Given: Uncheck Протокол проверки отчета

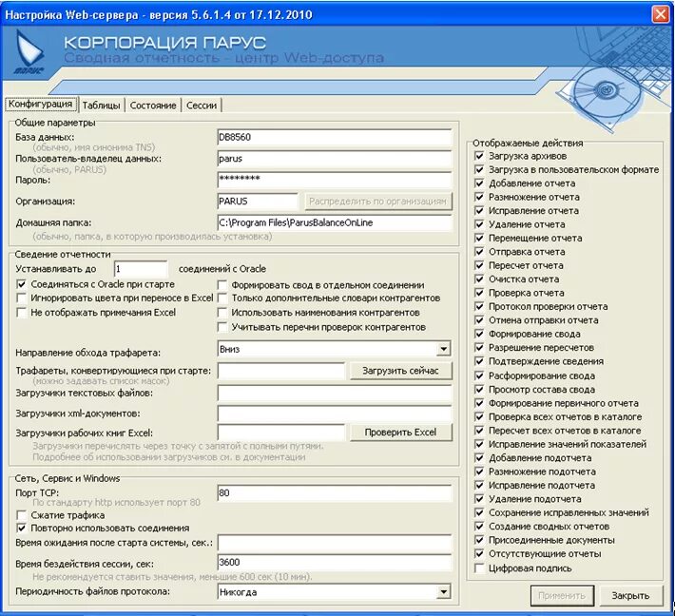Looking at the screenshot, I should (479, 307).
